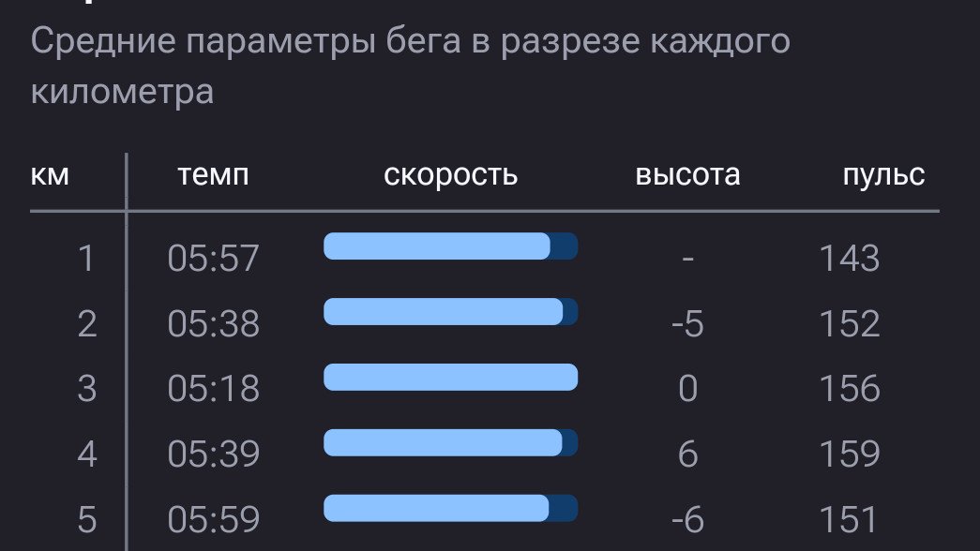The height and width of the screenshot is (551, 980).
Task: Click the высота column header
Action: click(687, 174)
